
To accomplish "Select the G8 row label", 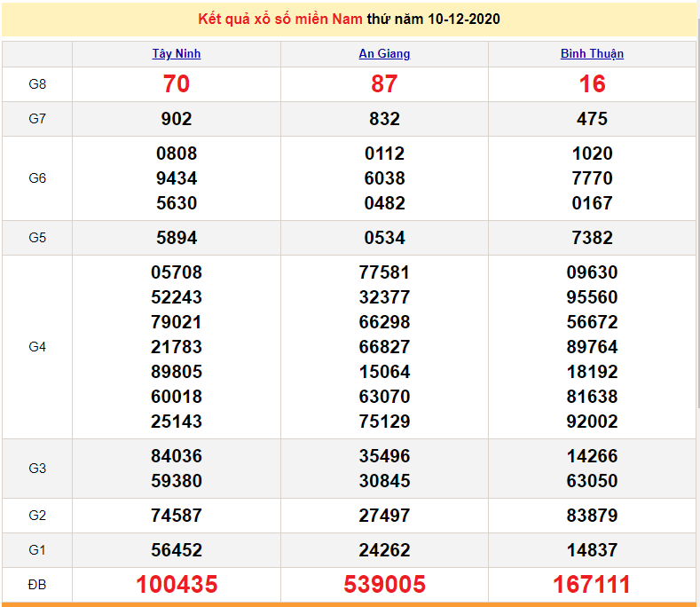I will tap(37, 84).
